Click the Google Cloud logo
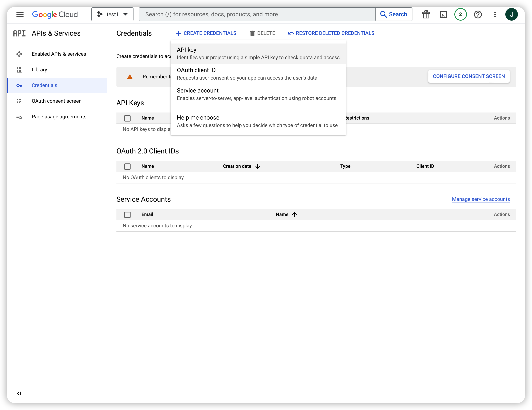 pos(55,14)
